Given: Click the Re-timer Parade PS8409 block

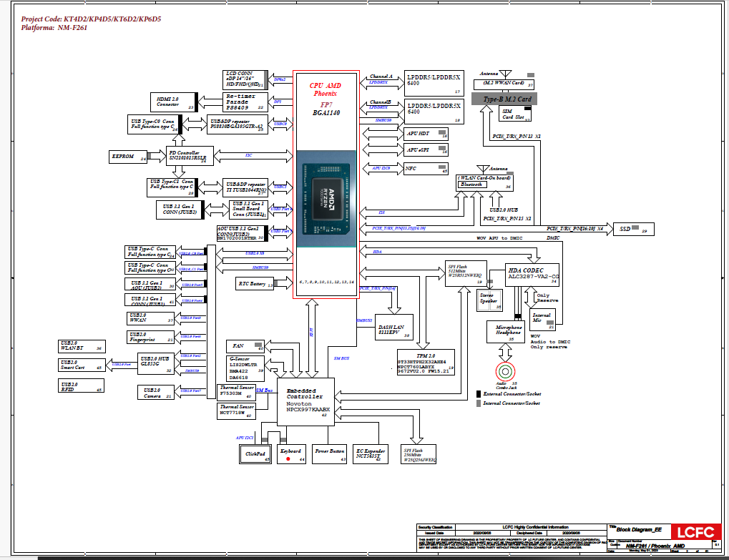Looking at the screenshot, I should tap(245, 102).
